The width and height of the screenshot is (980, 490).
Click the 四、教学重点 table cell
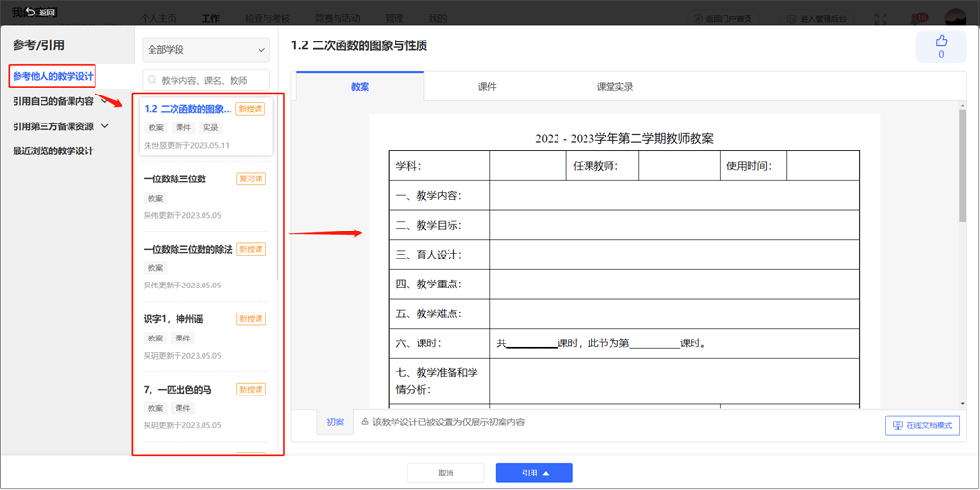pos(440,284)
